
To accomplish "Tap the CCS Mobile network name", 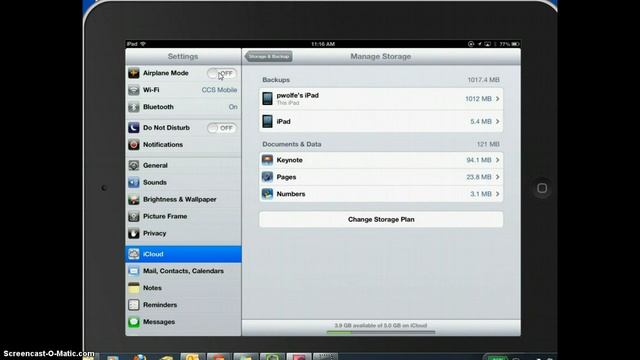I will (x=219, y=90).
